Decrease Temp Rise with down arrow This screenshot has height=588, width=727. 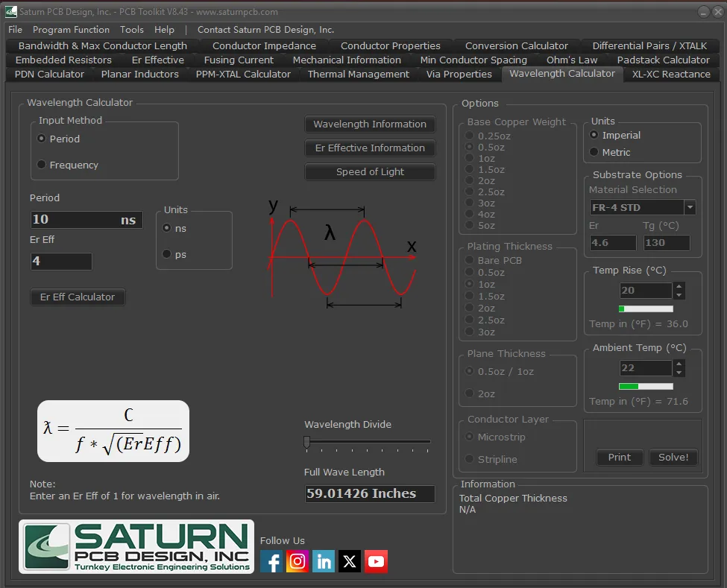click(x=679, y=294)
